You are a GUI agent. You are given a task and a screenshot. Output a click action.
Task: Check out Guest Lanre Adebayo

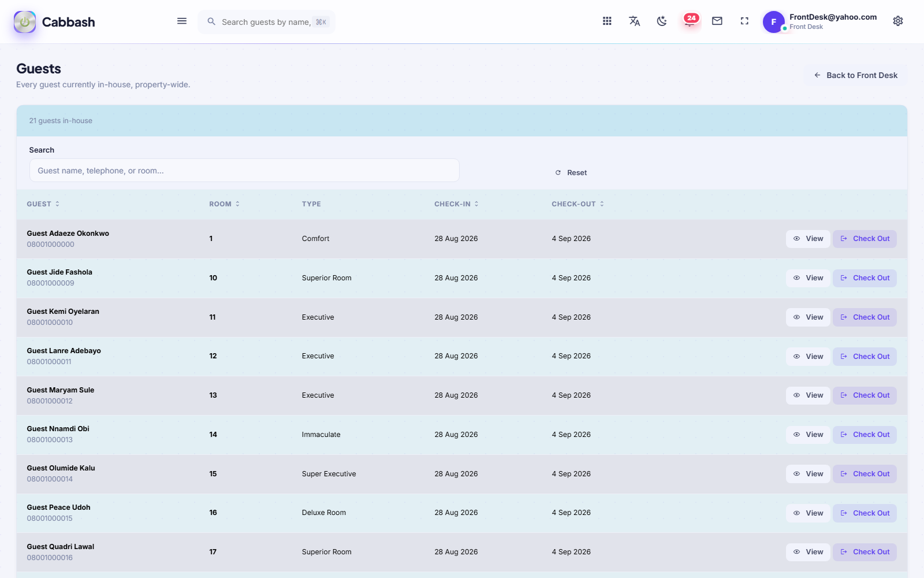point(865,357)
